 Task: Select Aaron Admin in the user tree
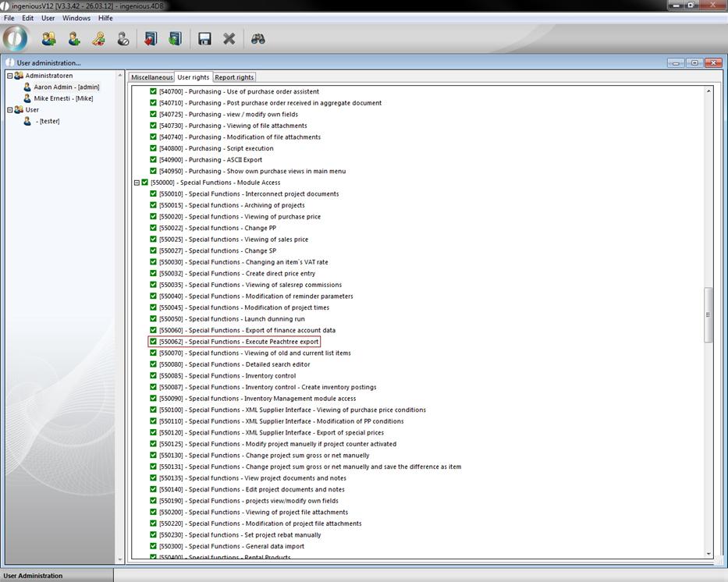[x=66, y=87]
